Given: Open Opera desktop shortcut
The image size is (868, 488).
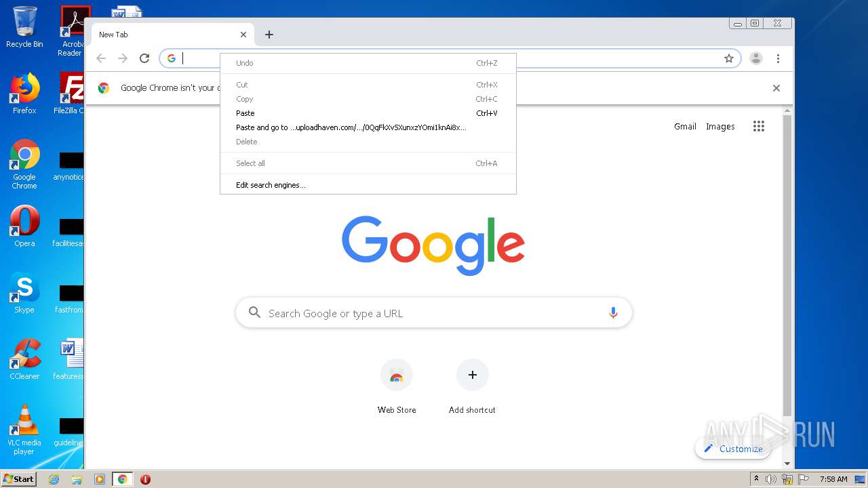Looking at the screenshot, I should coord(24,226).
